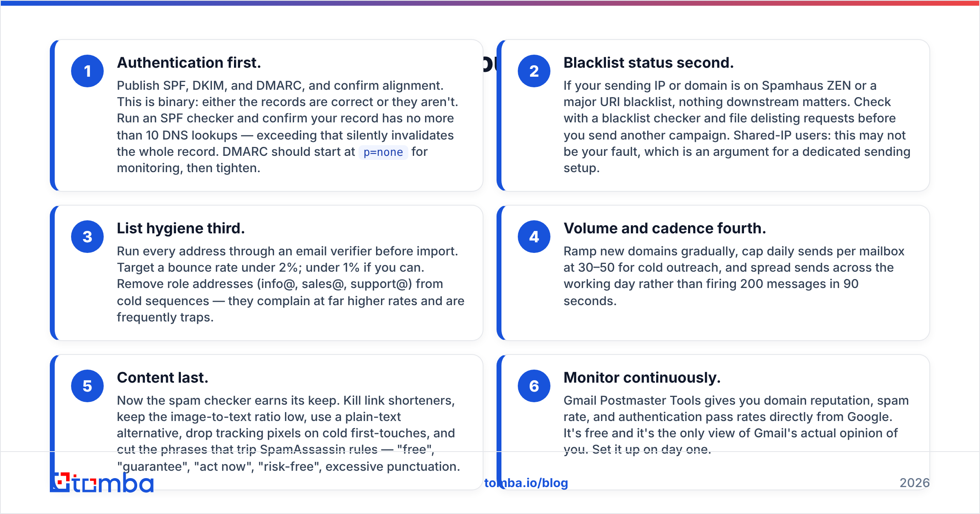Click the Tomba logo
The image size is (980, 514).
point(102,483)
